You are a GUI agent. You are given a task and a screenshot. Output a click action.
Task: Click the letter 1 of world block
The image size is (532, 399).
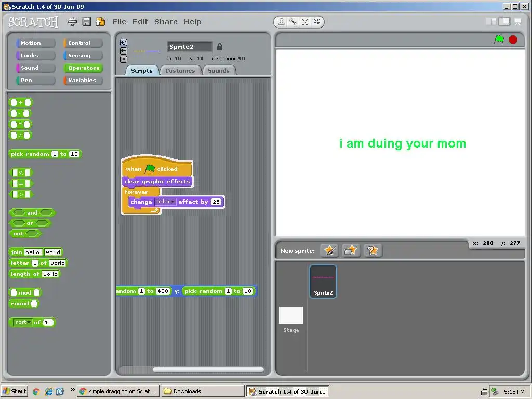[38, 263]
